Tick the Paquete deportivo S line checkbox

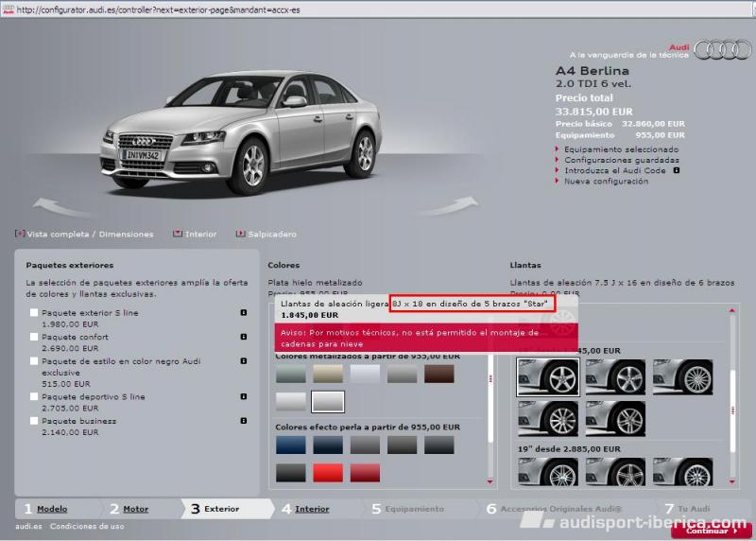[x=35, y=397]
